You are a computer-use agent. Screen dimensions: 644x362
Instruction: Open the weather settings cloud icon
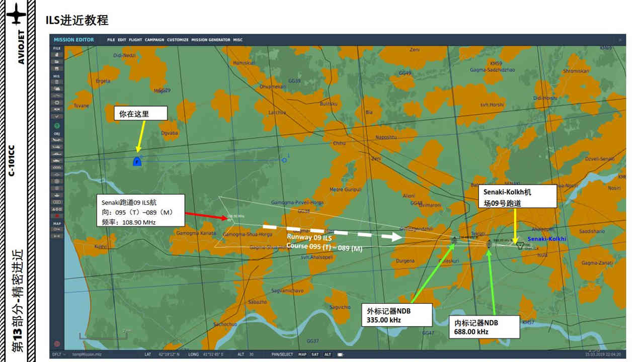pos(57,88)
